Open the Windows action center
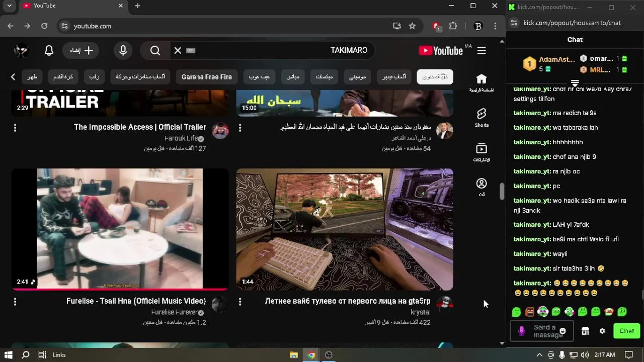644x362 pixels. coord(629,355)
